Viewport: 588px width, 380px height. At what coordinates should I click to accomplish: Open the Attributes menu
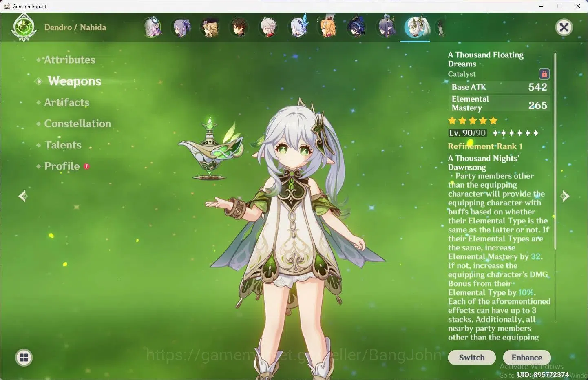[69, 60]
